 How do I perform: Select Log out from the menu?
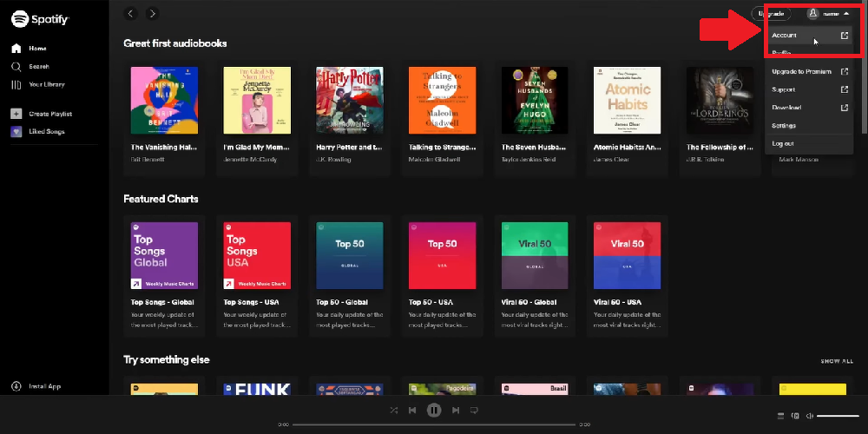[x=783, y=144]
